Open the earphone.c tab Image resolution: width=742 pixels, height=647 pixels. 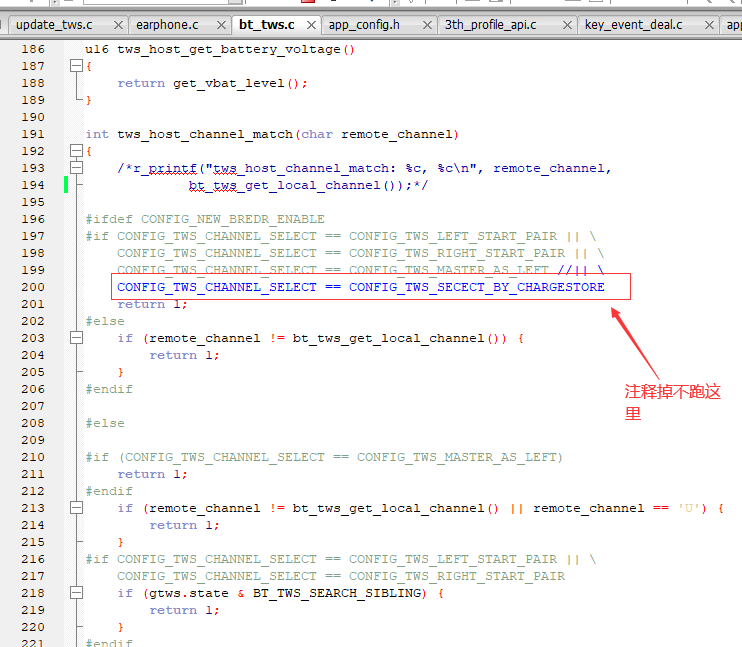pos(167,25)
